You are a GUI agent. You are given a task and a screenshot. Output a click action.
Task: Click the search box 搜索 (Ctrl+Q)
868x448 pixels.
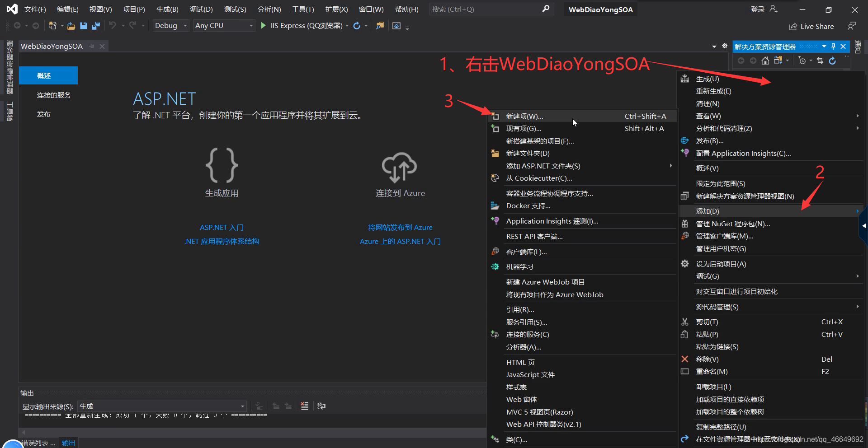[491, 9]
